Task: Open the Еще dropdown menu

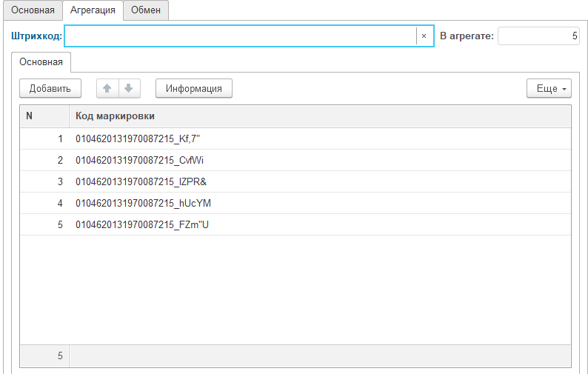Action: [x=548, y=88]
